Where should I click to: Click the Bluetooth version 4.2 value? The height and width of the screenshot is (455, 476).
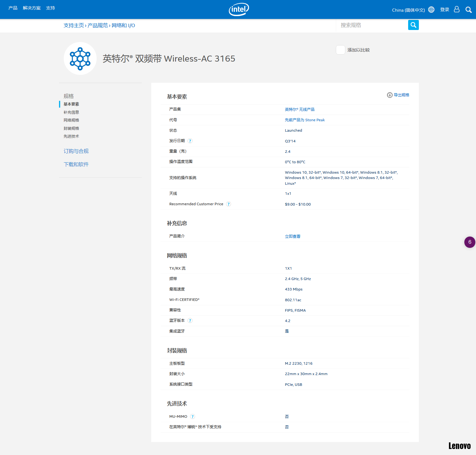(x=288, y=321)
